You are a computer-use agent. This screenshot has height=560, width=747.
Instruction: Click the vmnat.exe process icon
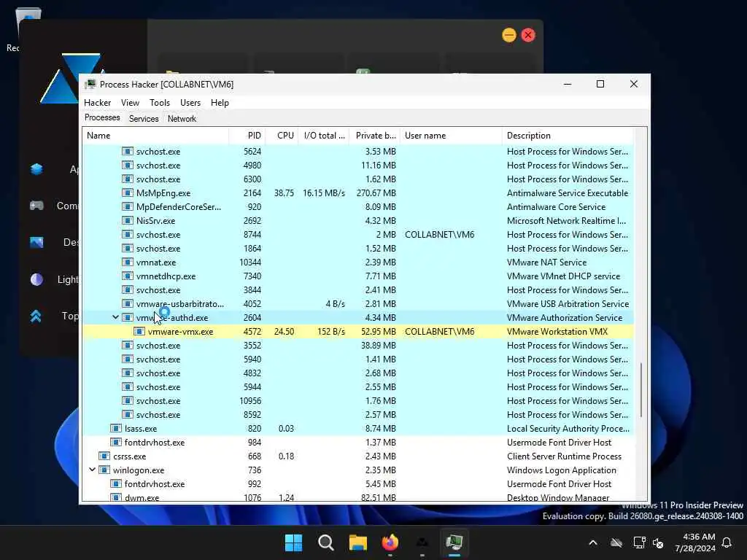point(127,262)
